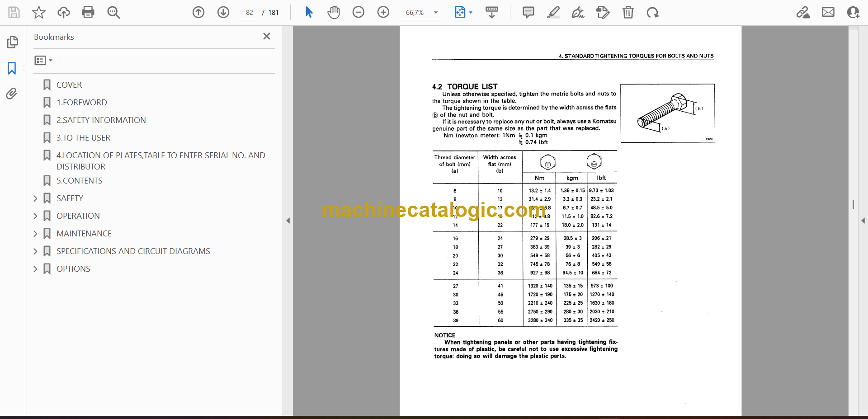Expand the right tools pane arrow
The height and width of the screenshot is (419, 868).
pyautogui.click(x=863, y=221)
